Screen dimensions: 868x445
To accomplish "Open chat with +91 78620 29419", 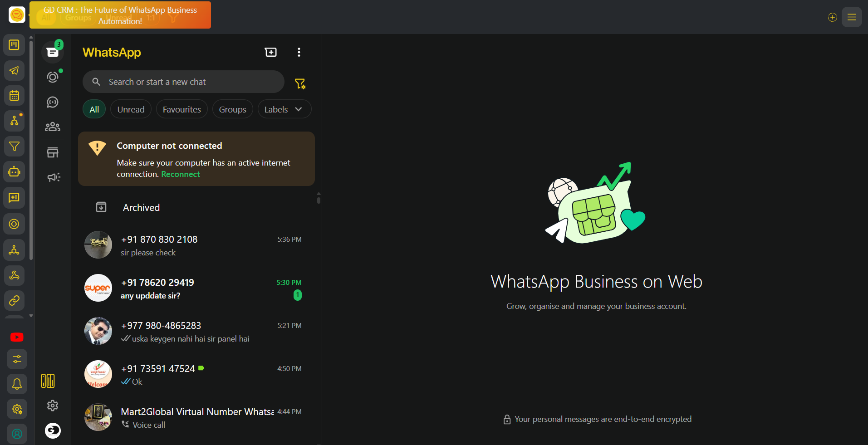I will click(196, 289).
